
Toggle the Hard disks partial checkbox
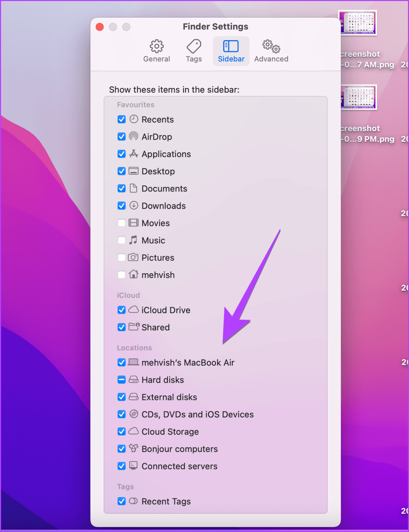tap(121, 380)
